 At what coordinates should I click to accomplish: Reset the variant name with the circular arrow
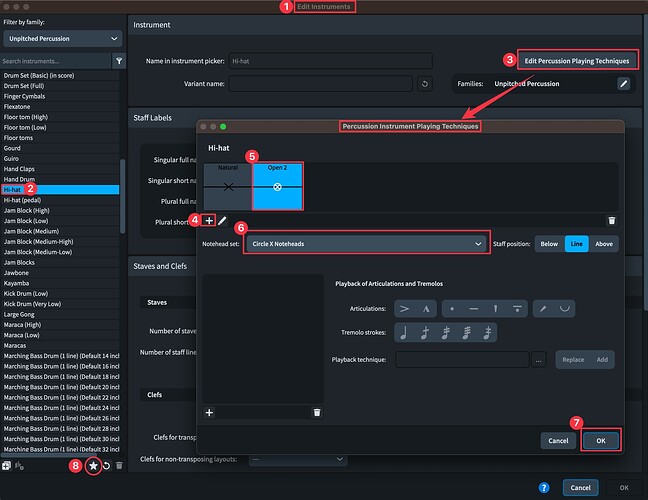[x=424, y=84]
